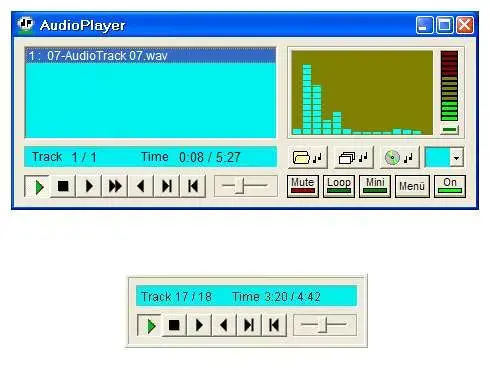Screen dimensions: 490x380
Task: Stop playback in the AudioPlayer window
Action: 63,186
